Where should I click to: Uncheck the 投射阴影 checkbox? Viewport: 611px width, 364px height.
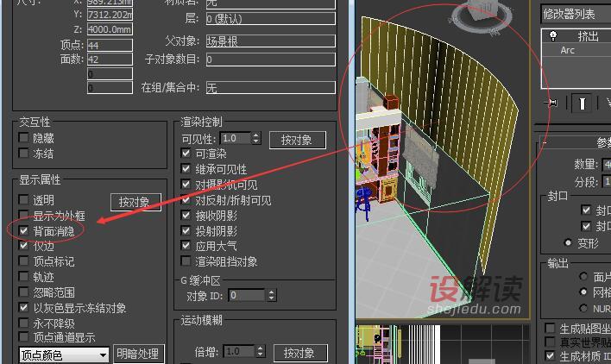click(186, 231)
